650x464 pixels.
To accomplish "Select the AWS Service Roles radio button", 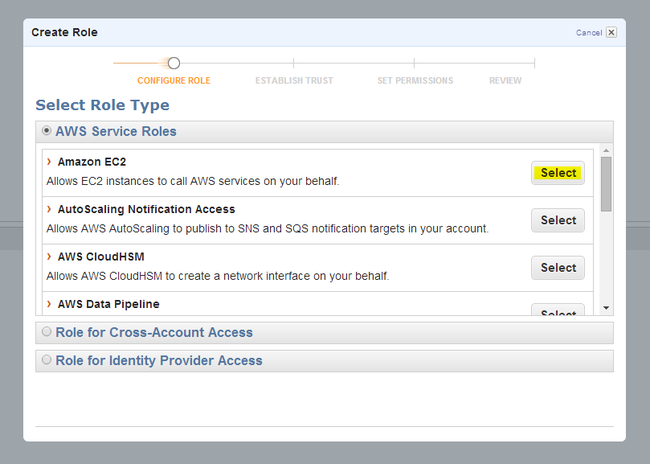I will pyautogui.click(x=46, y=130).
